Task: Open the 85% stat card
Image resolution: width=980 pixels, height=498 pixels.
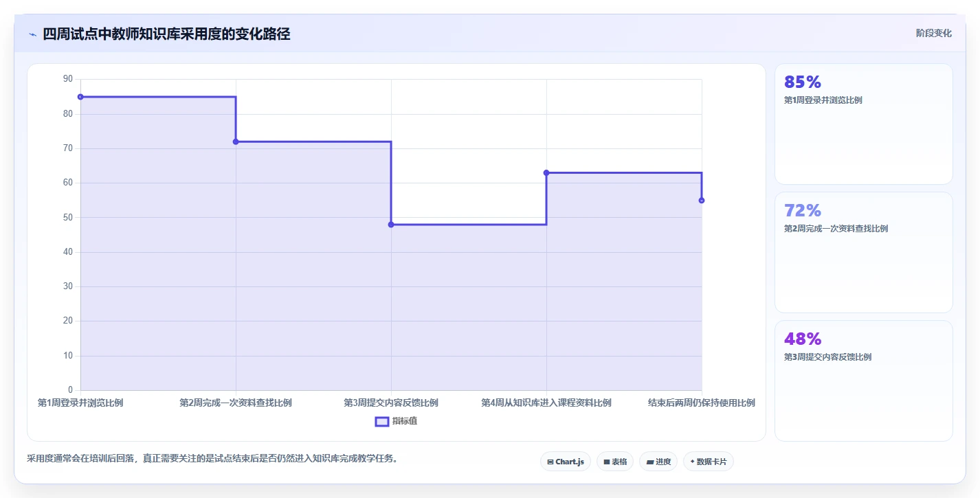Action: click(x=863, y=124)
